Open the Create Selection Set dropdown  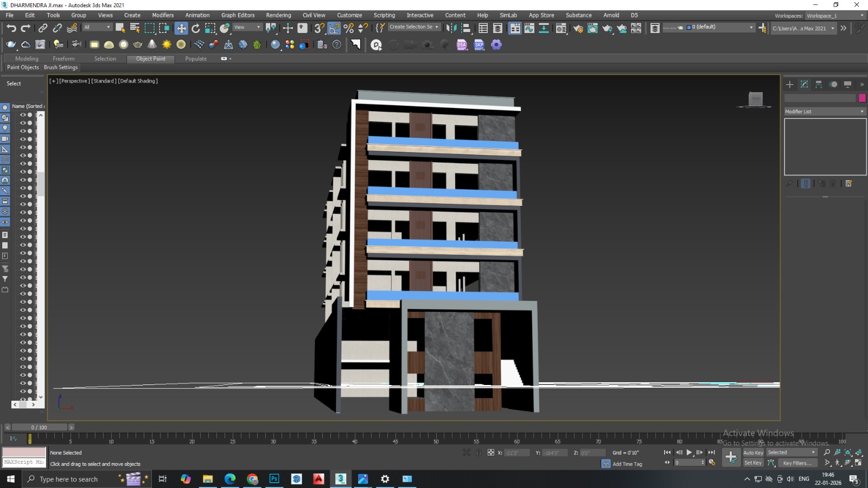[x=414, y=27]
